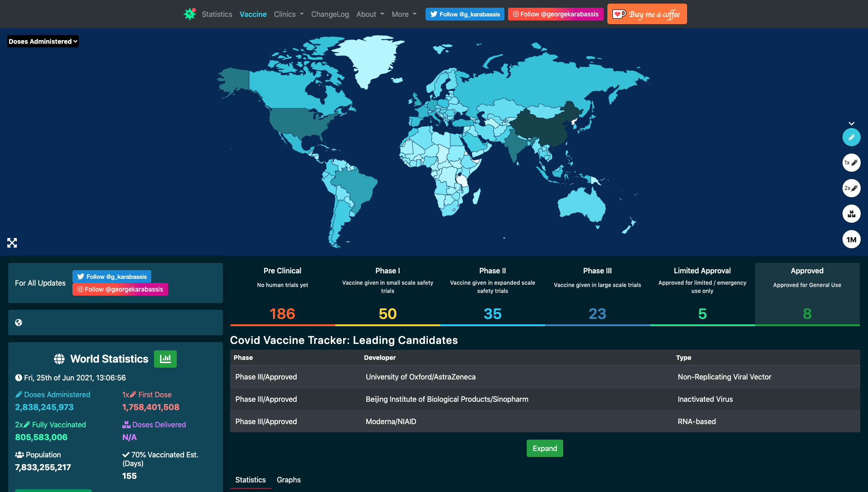Toggle fullscreen map view
868x492 pixels.
(x=12, y=242)
